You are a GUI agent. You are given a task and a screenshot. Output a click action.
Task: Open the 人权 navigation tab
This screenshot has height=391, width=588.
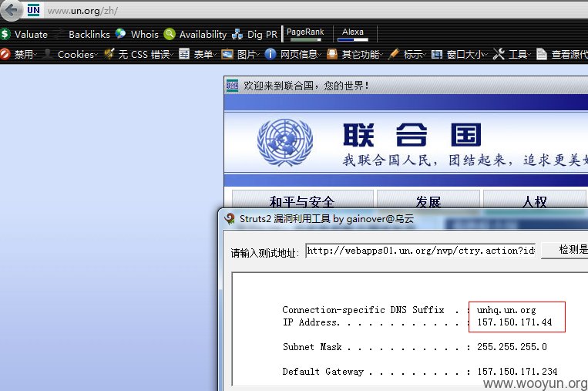pos(535,199)
